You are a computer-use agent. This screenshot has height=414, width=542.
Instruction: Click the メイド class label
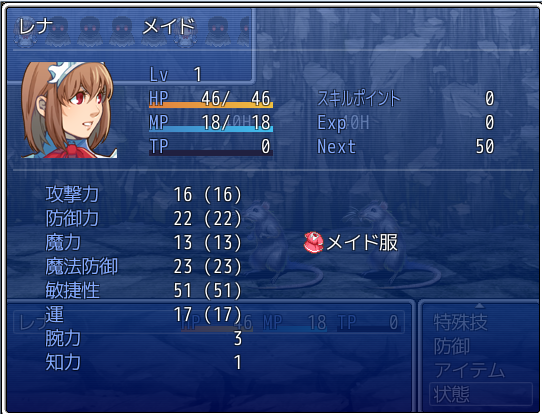click(169, 27)
